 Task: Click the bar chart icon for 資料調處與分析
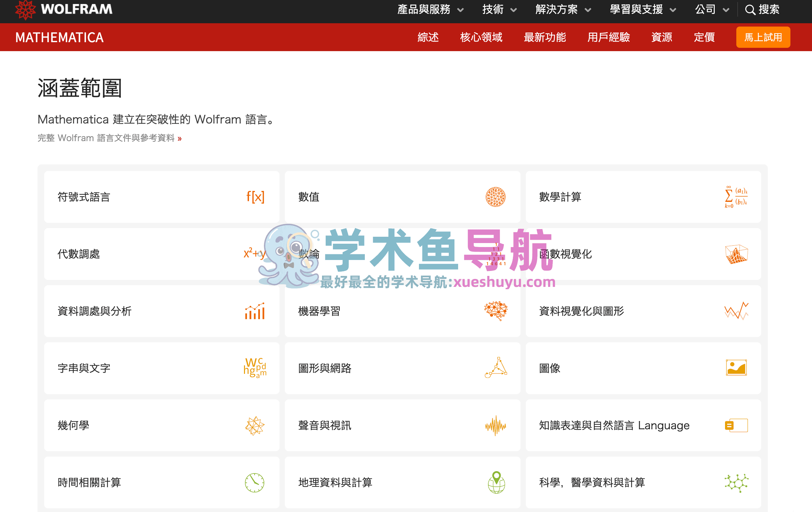point(255,311)
